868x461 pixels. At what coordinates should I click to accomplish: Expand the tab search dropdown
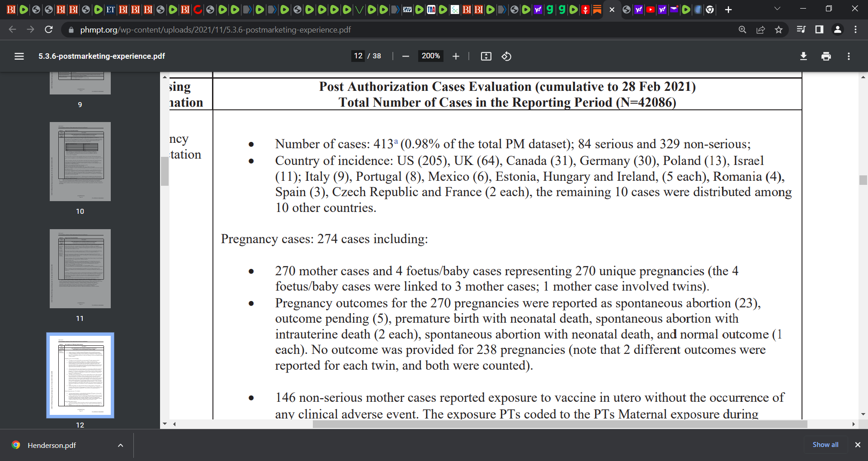[777, 9]
